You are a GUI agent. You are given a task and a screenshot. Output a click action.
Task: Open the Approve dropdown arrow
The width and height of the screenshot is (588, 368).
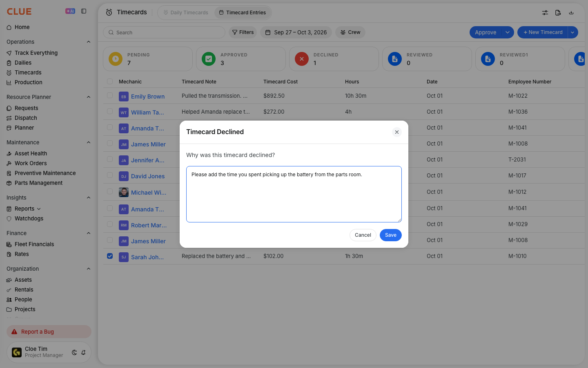(x=508, y=32)
